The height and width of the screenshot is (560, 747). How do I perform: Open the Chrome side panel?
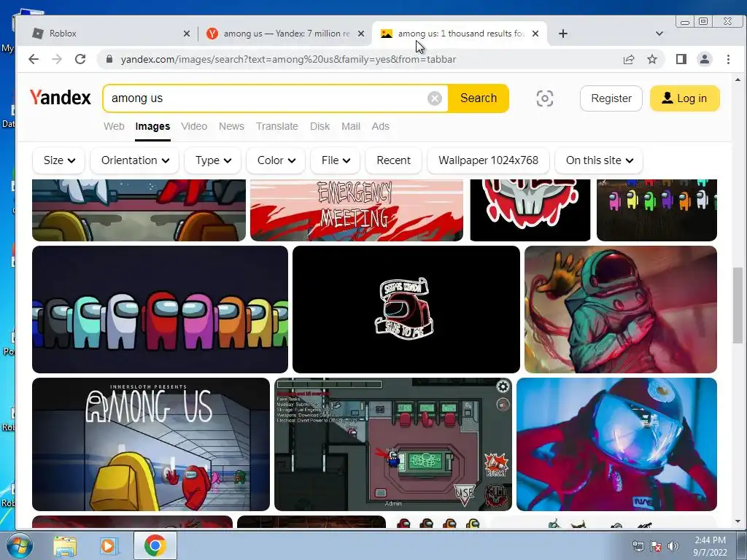pos(681,59)
